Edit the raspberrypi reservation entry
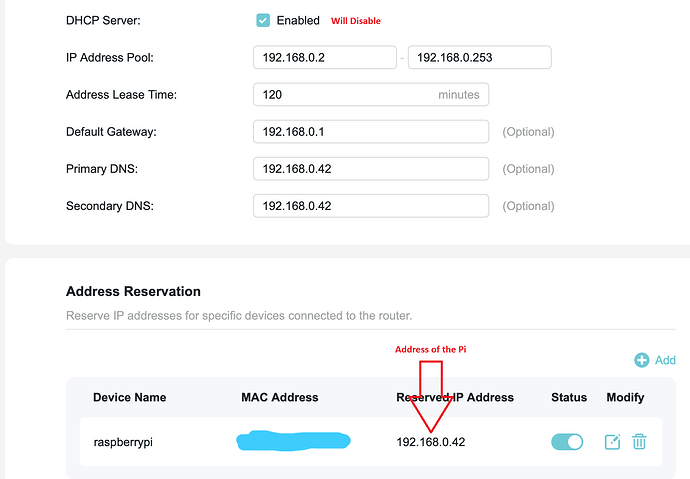The image size is (690, 479). point(612,441)
